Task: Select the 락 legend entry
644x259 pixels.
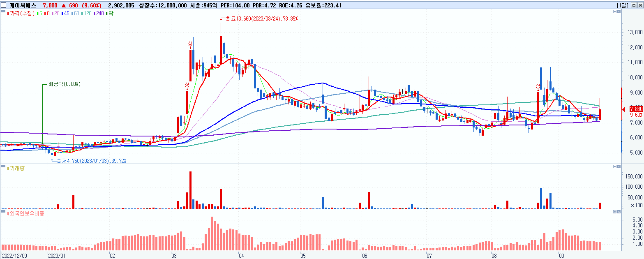Action: (x=110, y=14)
